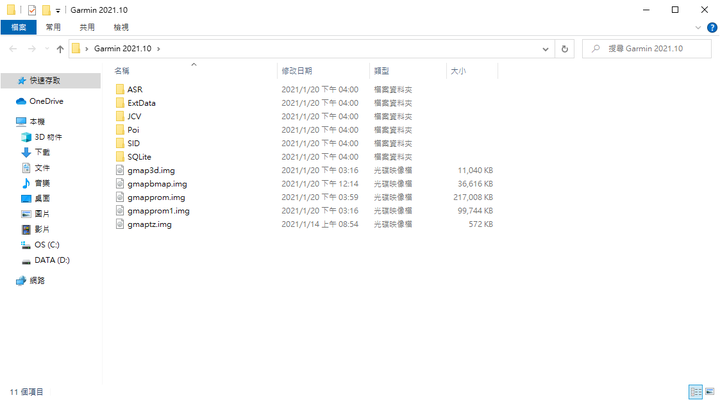Click the Back navigation arrow

13,49
